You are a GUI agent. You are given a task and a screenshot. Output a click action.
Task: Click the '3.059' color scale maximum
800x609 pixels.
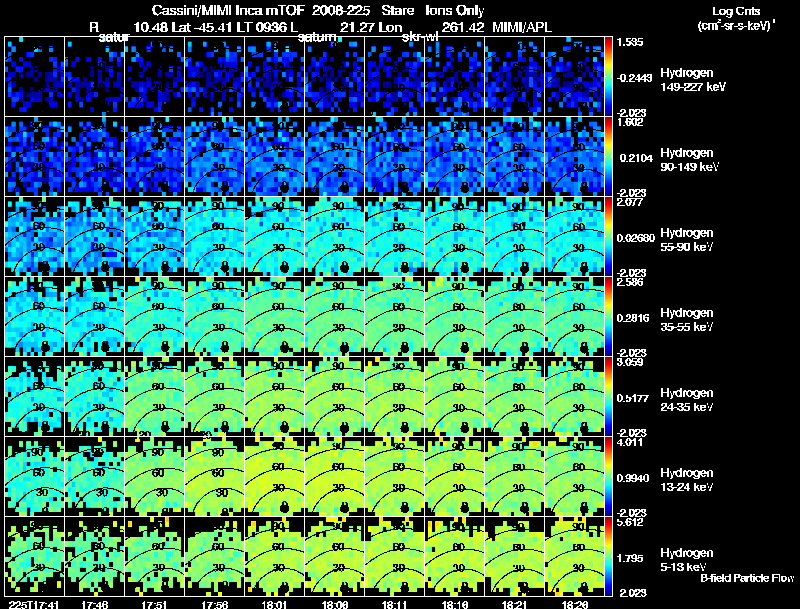[630, 362]
